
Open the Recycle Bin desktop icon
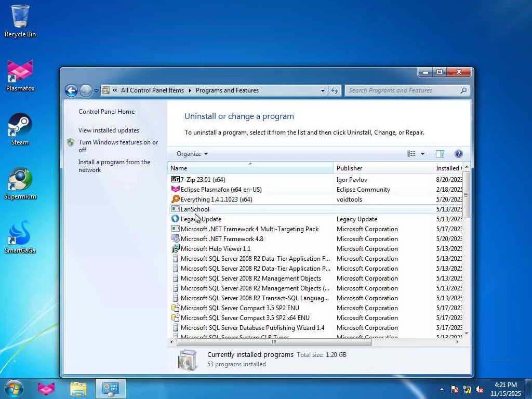point(20,21)
